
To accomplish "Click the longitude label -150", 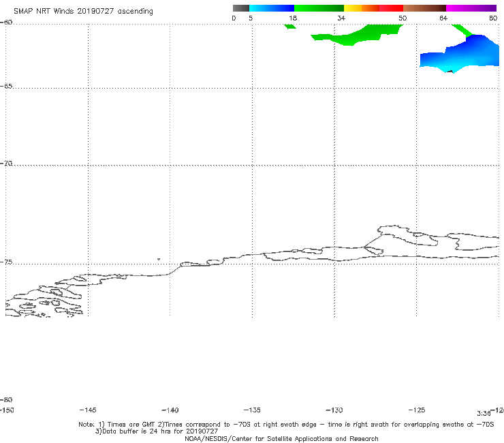I will pos(6,410).
